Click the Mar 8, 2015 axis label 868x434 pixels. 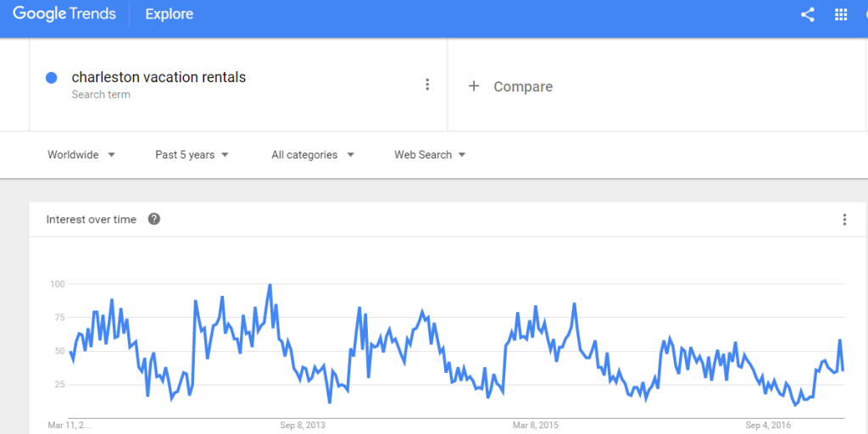[x=537, y=425]
